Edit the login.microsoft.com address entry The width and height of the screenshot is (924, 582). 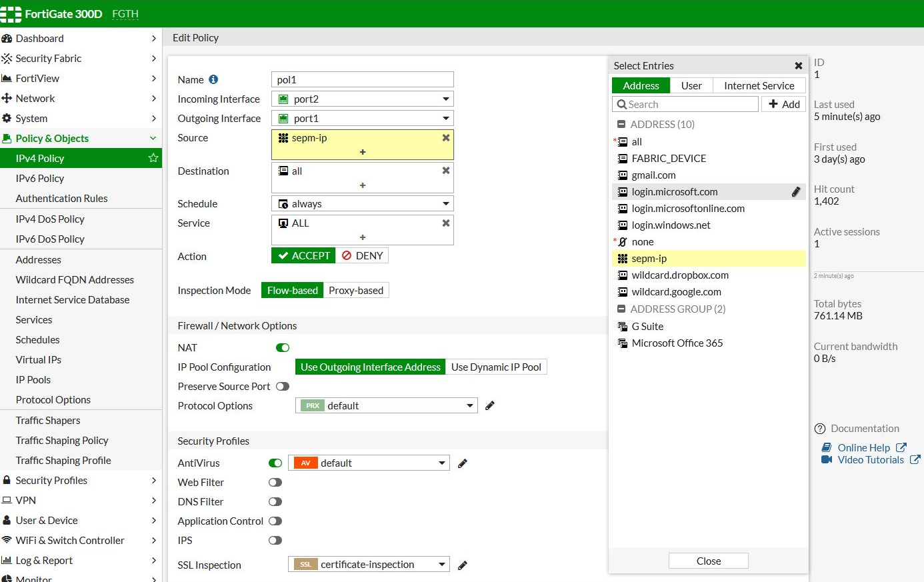coord(796,192)
